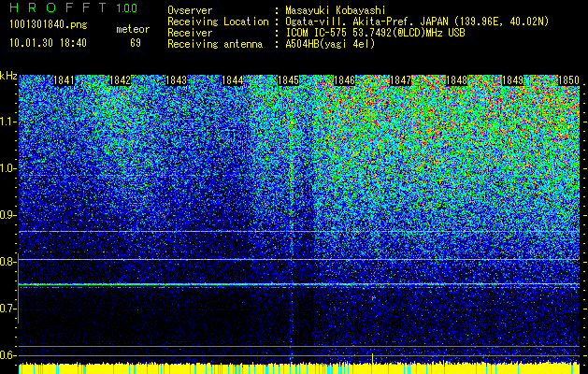Click the 0.8 frequency axis label
The width and height of the screenshot is (588, 374).
[7, 262]
